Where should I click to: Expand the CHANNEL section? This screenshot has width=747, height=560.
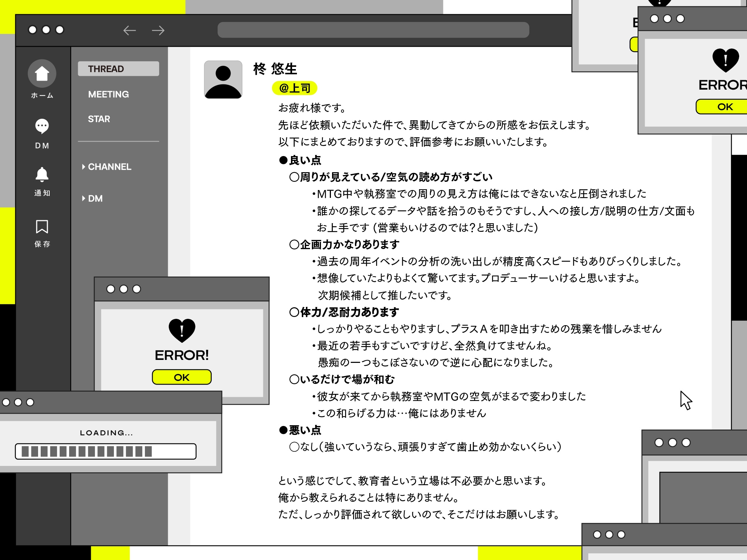[109, 167]
